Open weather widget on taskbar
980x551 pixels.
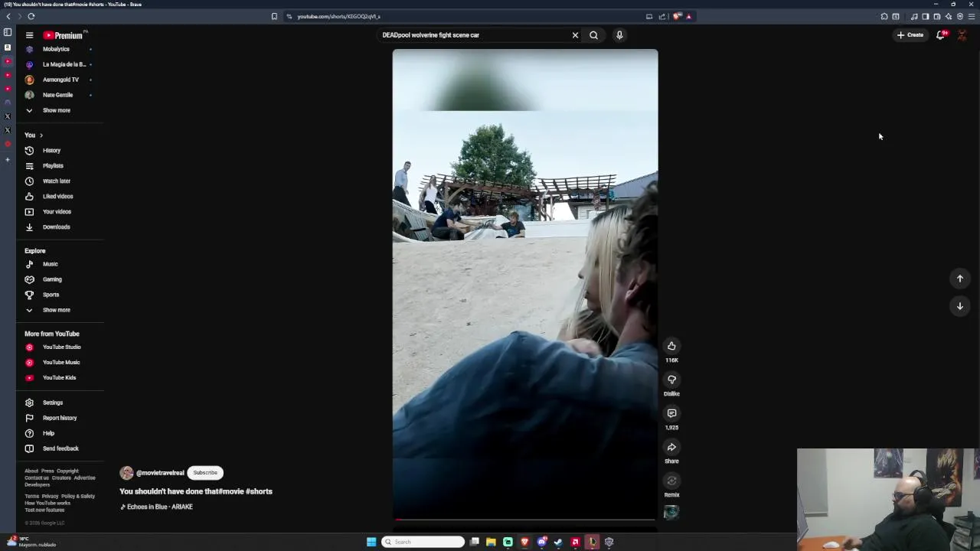click(x=31, y=541)
